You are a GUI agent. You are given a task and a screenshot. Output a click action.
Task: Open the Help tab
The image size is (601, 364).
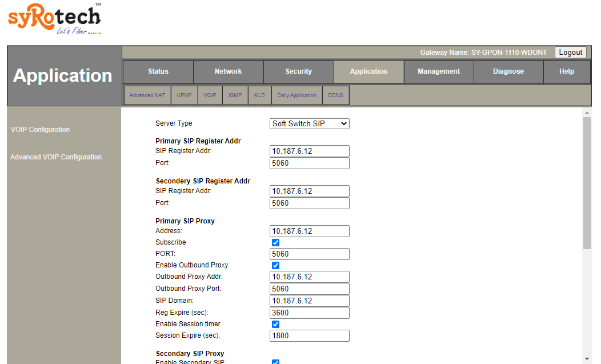pos(567,71)
